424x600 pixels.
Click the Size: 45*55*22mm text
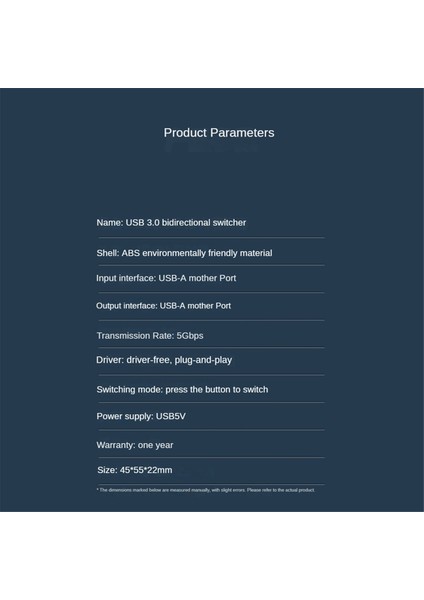135,470
